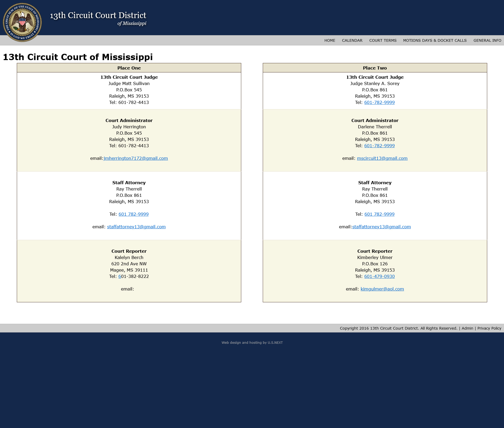Email staffattorney13@gmail.com under Place Two
This screenshot has width=504, height=428.
(x=381, y=227)
